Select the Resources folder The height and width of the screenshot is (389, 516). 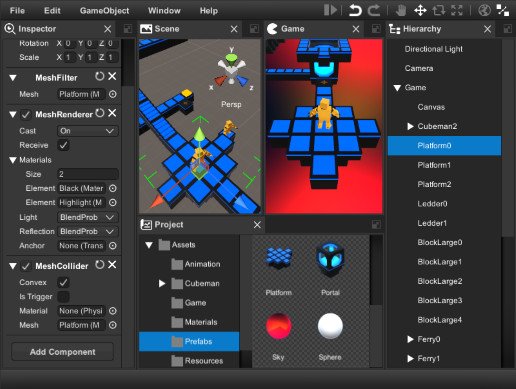(x=189, y=361)
